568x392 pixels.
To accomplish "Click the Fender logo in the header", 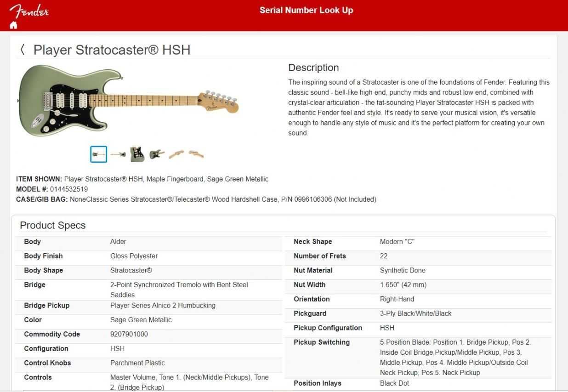I will (x=29, y=10).
